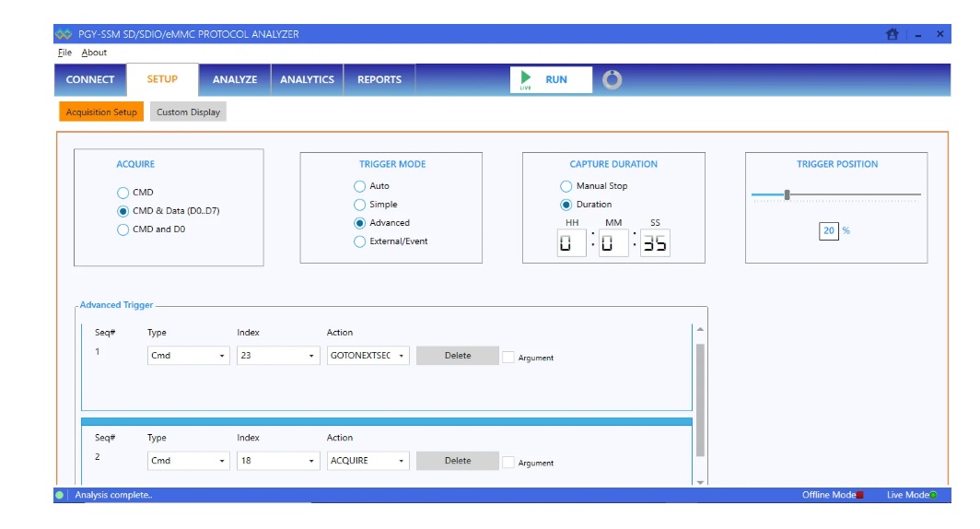Switch to SETUP tab

click(162, 79)
